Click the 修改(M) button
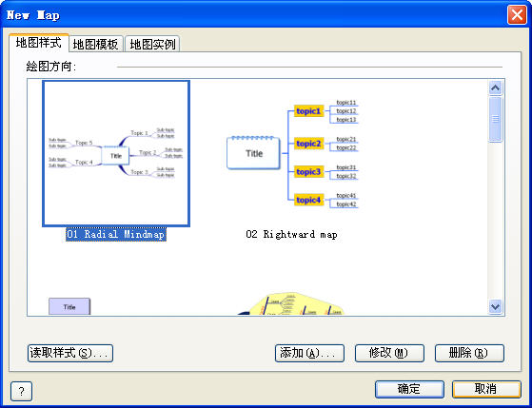 (x=389, y=353)
